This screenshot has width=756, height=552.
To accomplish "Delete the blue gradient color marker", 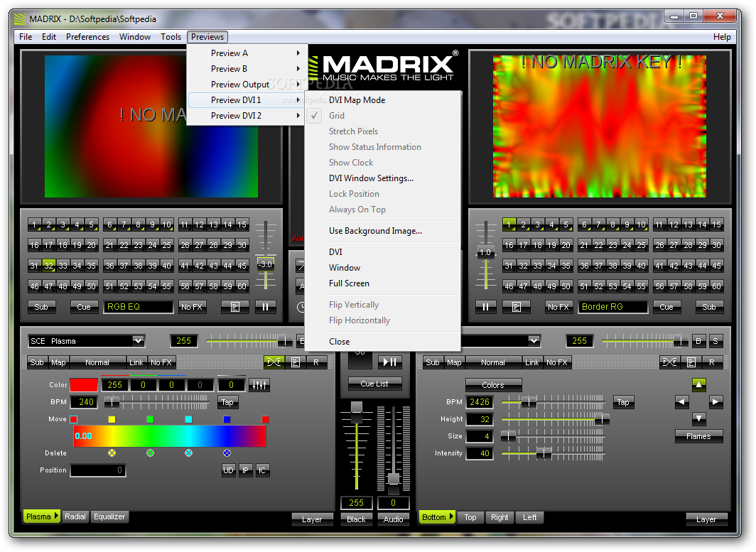I will click(x=227, y=453).
